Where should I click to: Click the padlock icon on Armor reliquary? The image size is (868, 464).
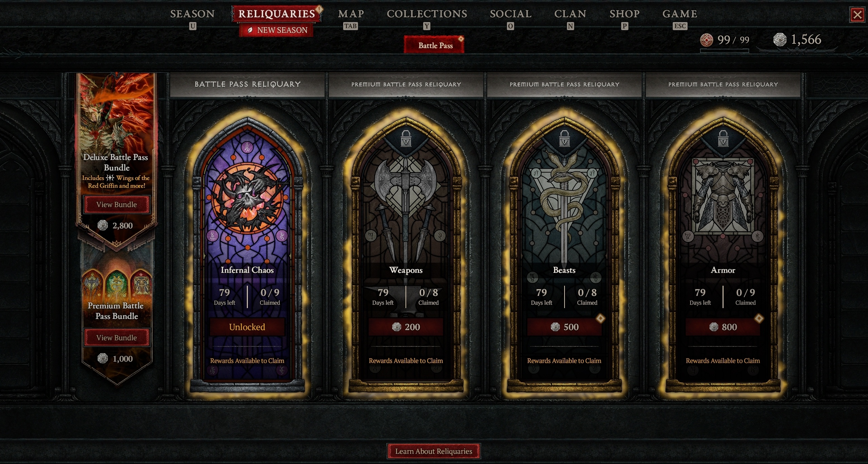coord(723,138)
